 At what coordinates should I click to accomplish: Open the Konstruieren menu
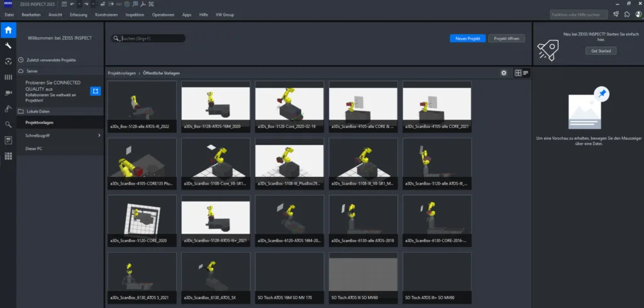[106, 15]
